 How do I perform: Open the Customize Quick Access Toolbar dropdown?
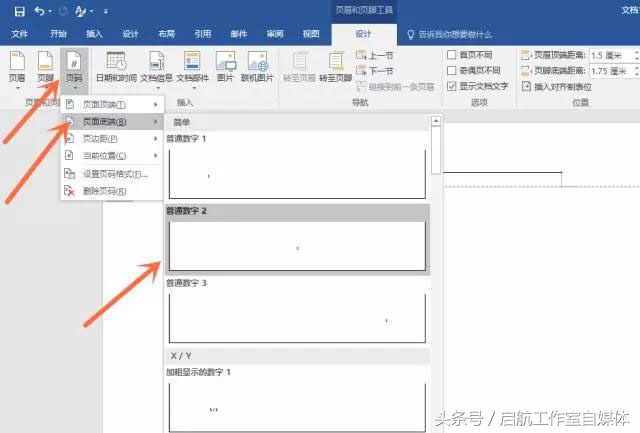coord(106,12)
